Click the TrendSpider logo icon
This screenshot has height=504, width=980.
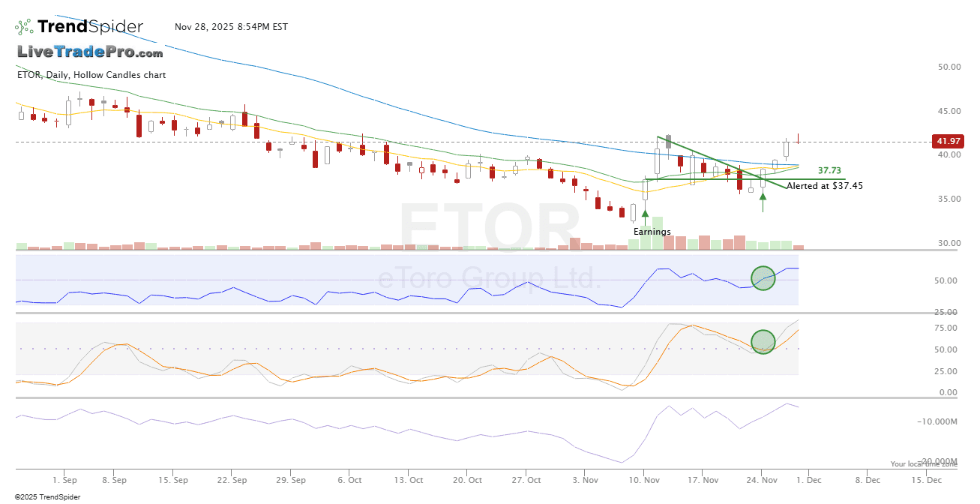[x=24, y=28]
